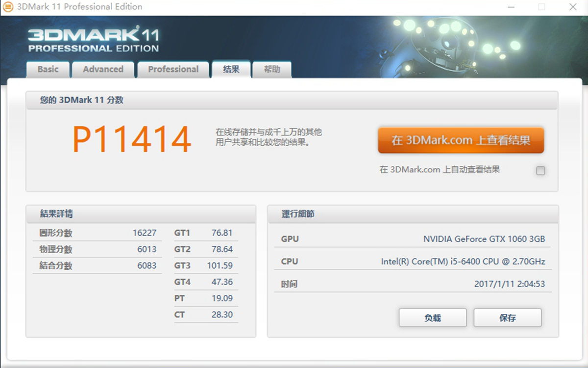Select the Professional tab

pos(173,69)
